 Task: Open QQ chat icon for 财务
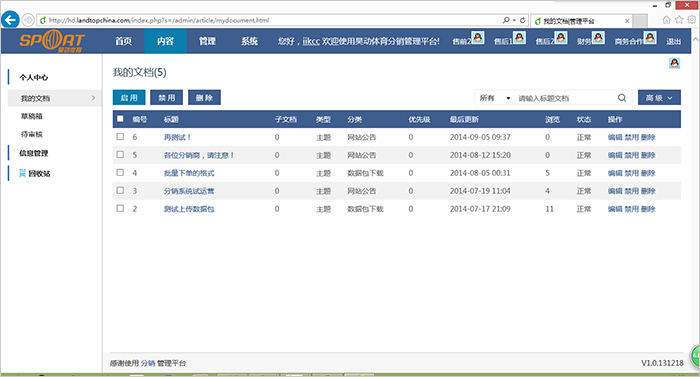(598, 38)
